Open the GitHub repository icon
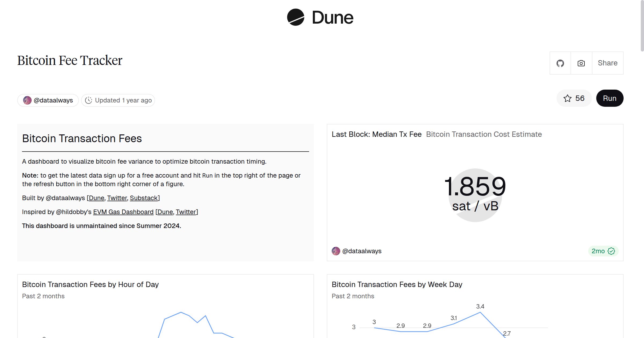 pyautogui.click(x=560, y=63)
